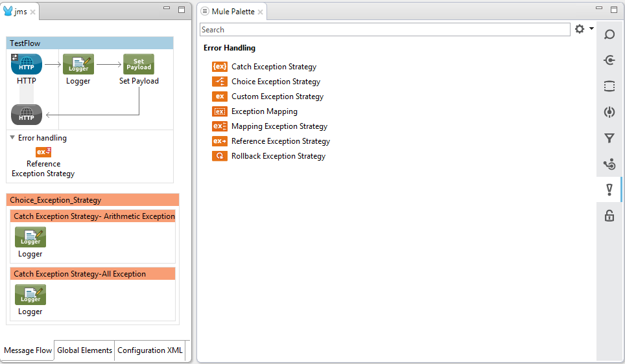The image size is (625, 364).
Task: Close the Mule Palette tab
Action: coord(260,12)
